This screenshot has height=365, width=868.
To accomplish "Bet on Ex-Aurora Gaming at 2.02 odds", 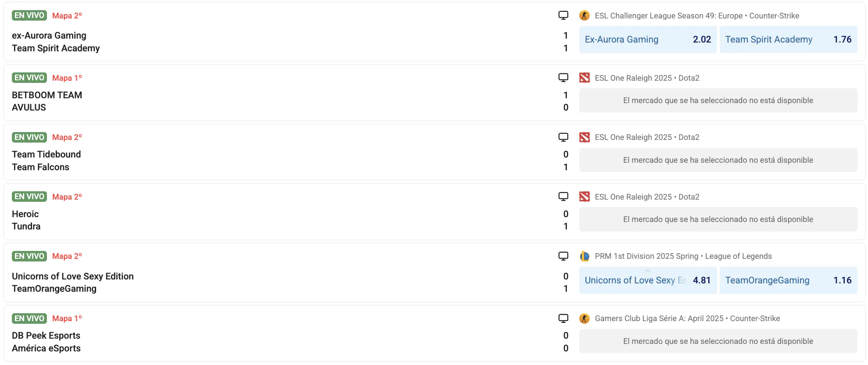I will 647,39.
